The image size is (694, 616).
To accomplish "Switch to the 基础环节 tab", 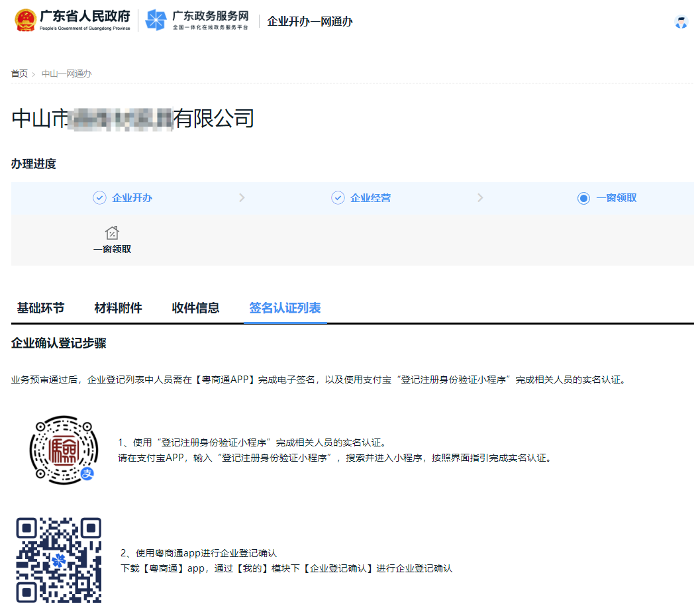I will click(x=40, y=307).
